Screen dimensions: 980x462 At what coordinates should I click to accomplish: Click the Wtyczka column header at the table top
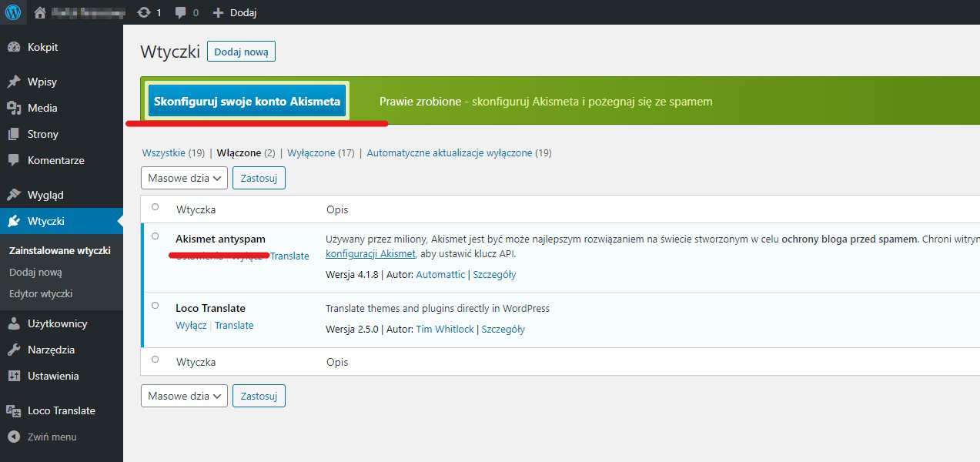[x=196, y=209]
